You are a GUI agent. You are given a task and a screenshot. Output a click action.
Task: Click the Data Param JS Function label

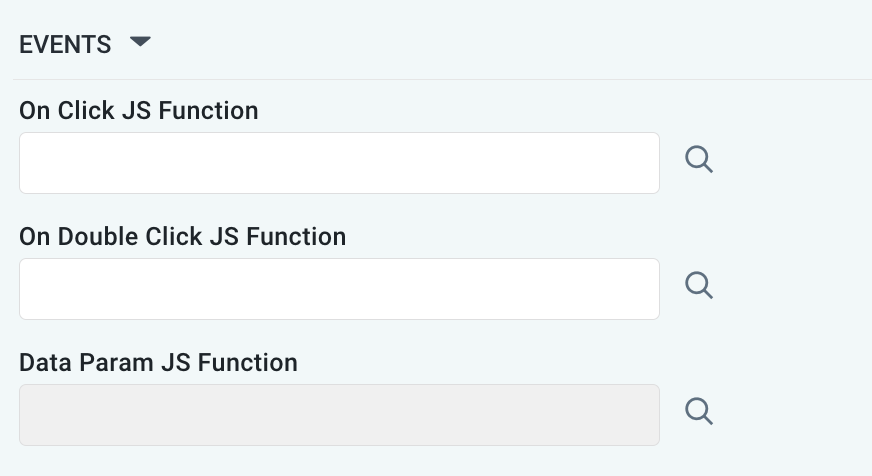tap(158, 362)
